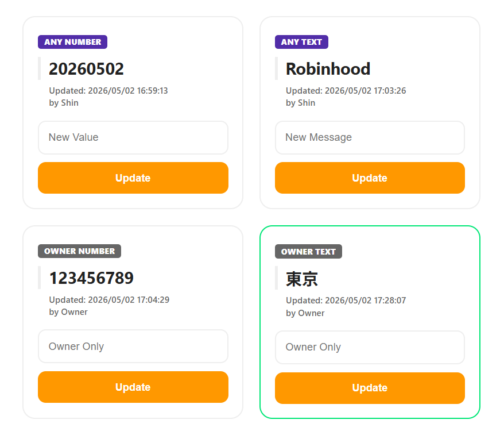Screen dimensions: 504x435
Task: Click 'by Shin' in Any Number card
Action: 64,103
